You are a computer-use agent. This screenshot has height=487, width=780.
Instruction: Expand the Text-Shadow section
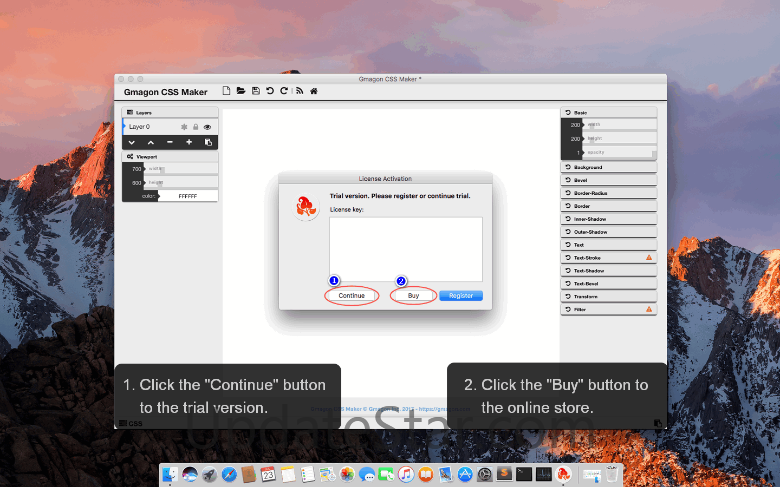[x=608, y=271]
